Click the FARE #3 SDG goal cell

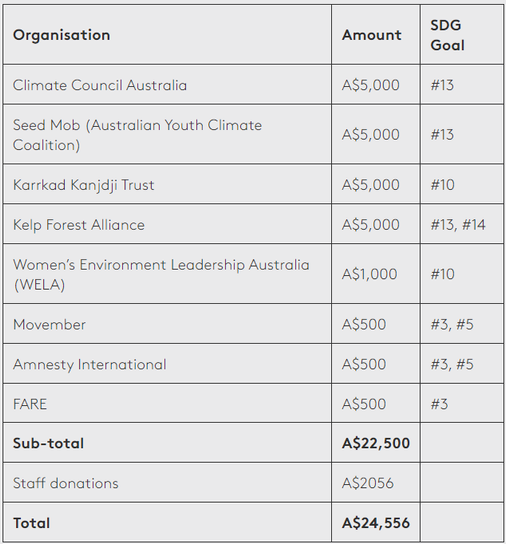pos(462,403)
